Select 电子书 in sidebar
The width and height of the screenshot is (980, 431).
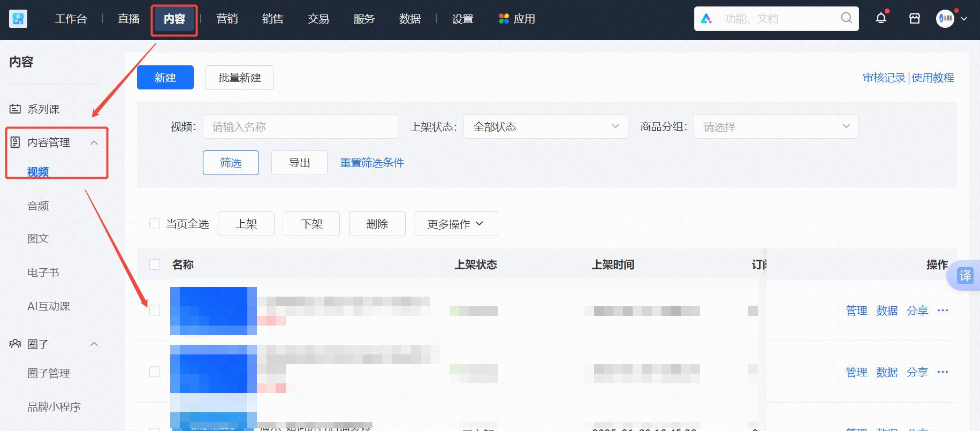pyautogui.click(x=43, y=273)
